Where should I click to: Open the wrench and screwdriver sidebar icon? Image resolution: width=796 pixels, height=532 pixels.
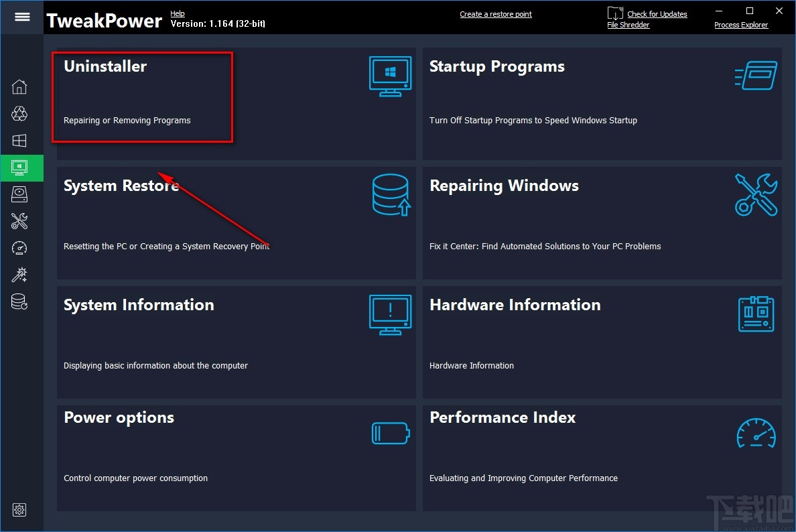pyautogui.click(x=19, y=221)
